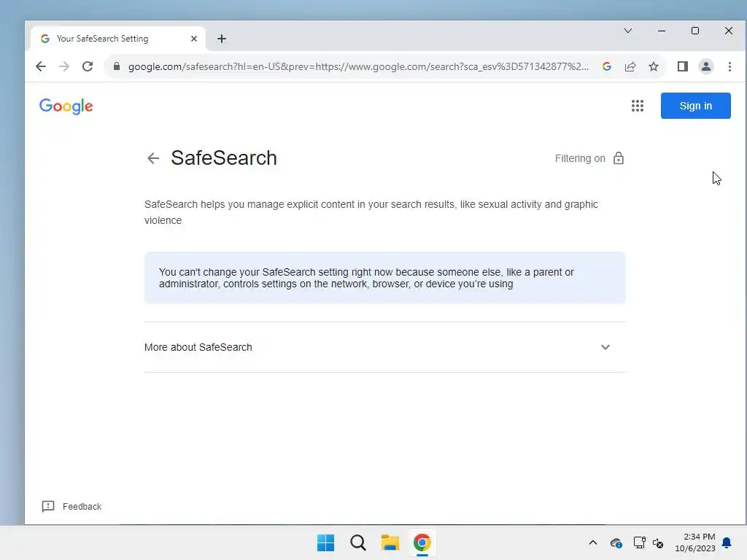Expand More about SafeSearch section
This screenshot has height=560, width=747.
click(x=385, y=347)
